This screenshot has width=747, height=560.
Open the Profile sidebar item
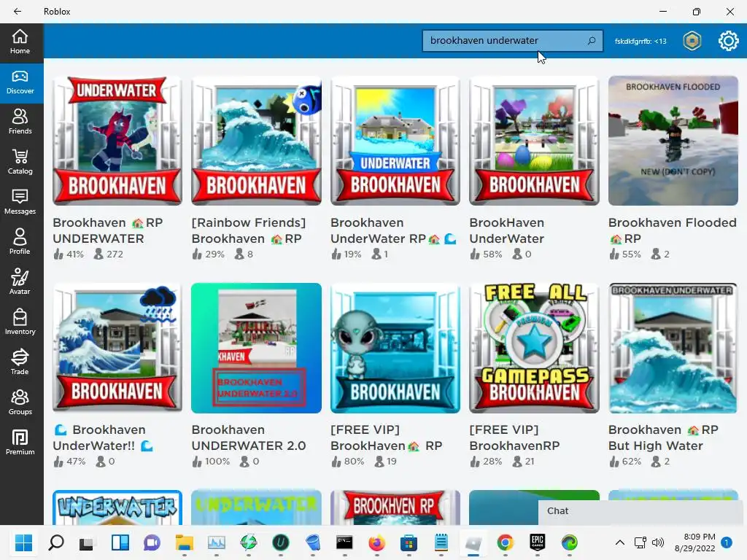pyautogui.click(x=20, y=242)
